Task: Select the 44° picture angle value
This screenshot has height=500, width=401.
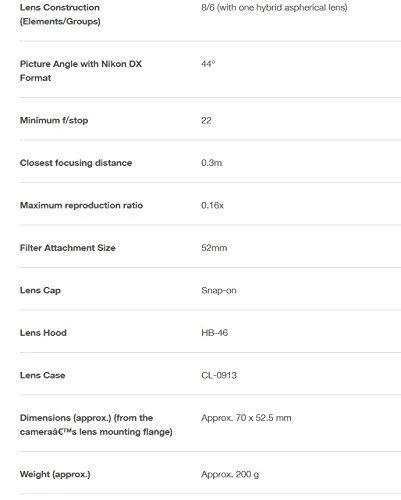Action: (x=208, y=64)
